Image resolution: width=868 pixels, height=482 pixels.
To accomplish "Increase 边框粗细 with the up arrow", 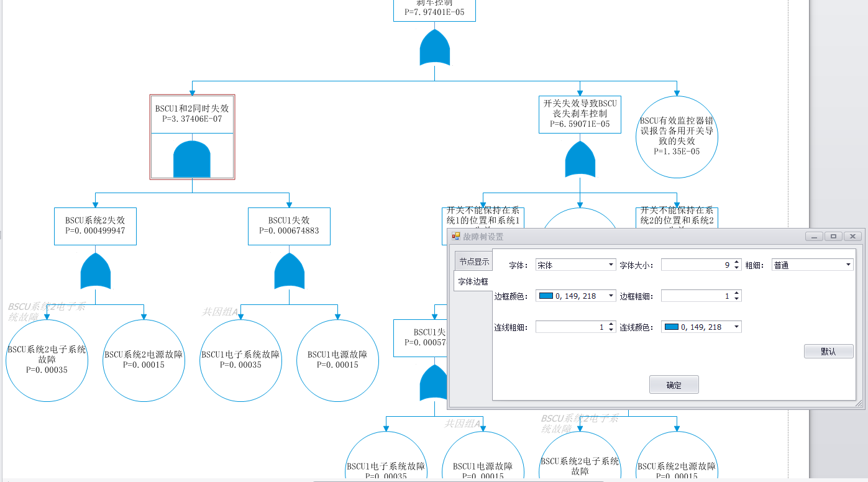I will 736,293.
